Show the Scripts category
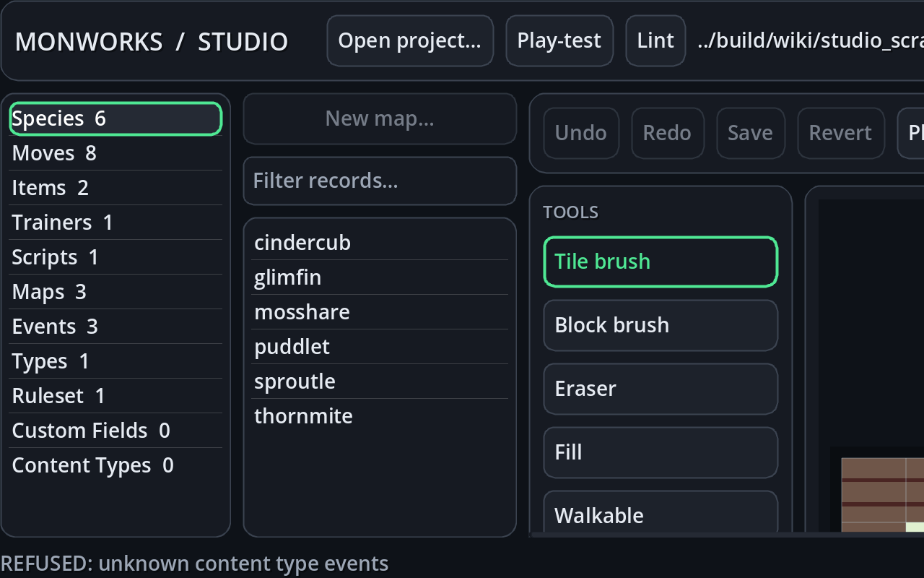The width and height of the screenshot is (924, 578). click(x=115, y=257)
